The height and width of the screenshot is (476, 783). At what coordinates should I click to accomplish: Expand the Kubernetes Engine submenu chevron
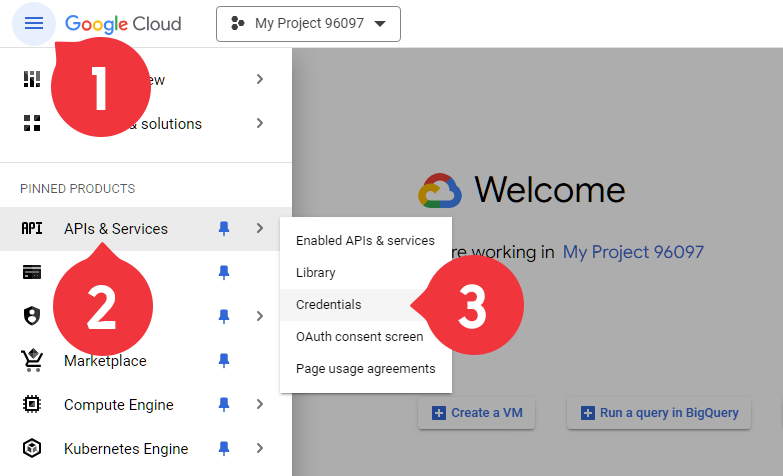coord(260,448)
